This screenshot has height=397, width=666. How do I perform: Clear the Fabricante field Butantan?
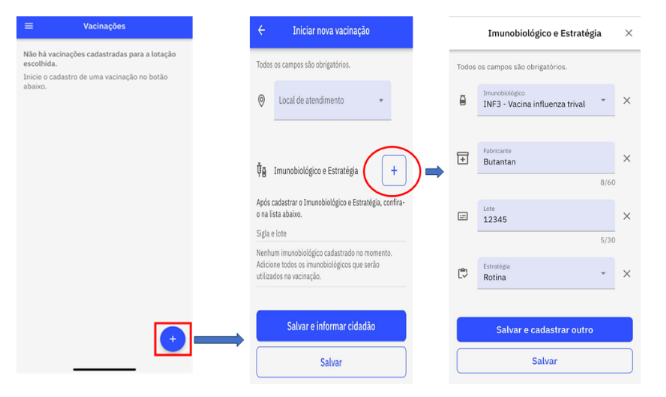(626, 158)
